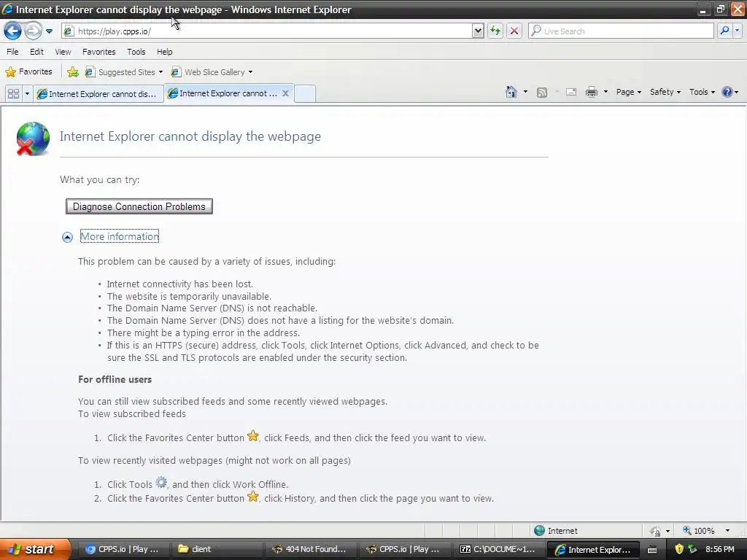The image size is (747, 560).
Task: Open a new blank tab
Action: pyautogui.click(x=305, y=93)
